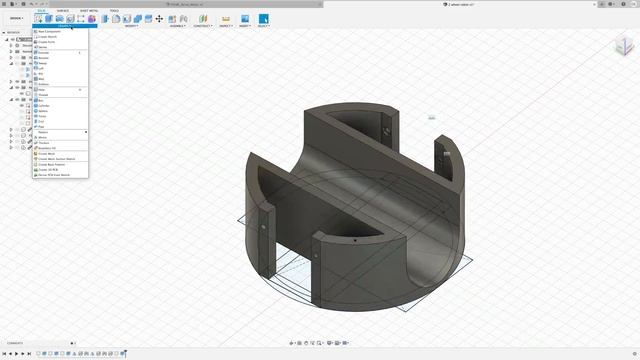This screenshot has height=360, width=640.
Task: Select Extrude from the Create menu
Action: (x=60, y=53)
